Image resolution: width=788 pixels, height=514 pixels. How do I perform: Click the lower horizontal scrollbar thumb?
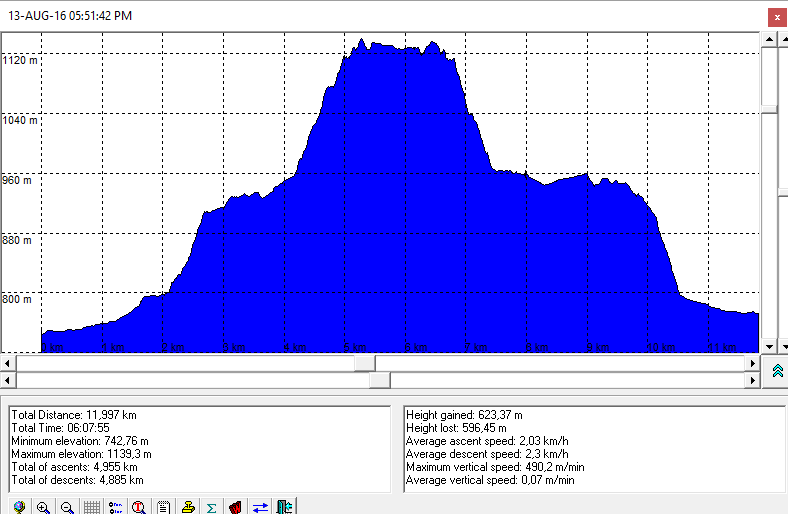[x=379, y=380]
